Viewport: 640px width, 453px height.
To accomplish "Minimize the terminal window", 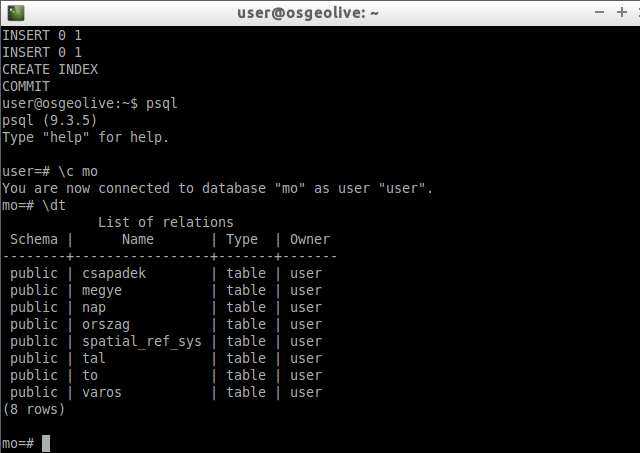I will click(x=599, y=12).
